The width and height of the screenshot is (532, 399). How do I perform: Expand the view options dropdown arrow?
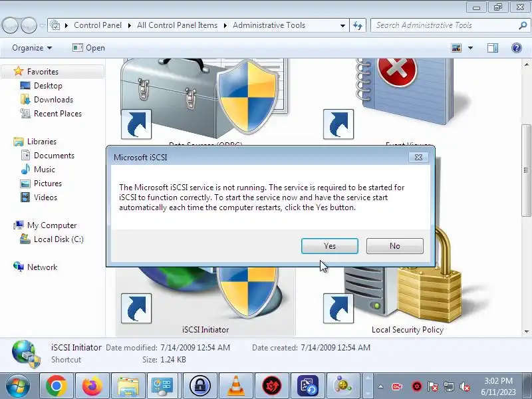[x=471, y=48]
